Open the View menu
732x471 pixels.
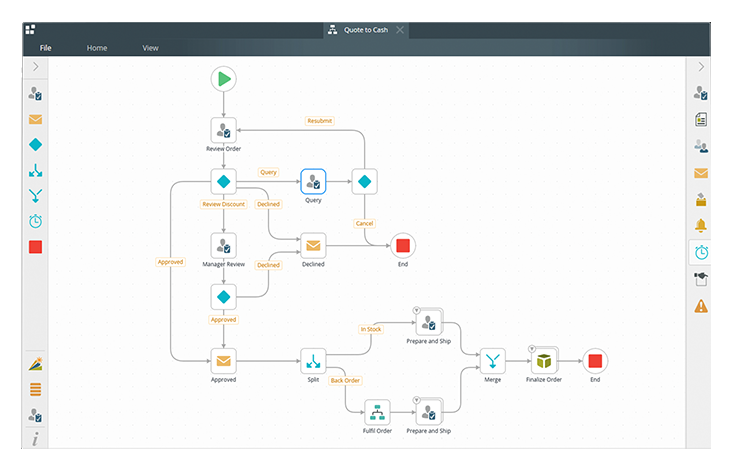150,48
